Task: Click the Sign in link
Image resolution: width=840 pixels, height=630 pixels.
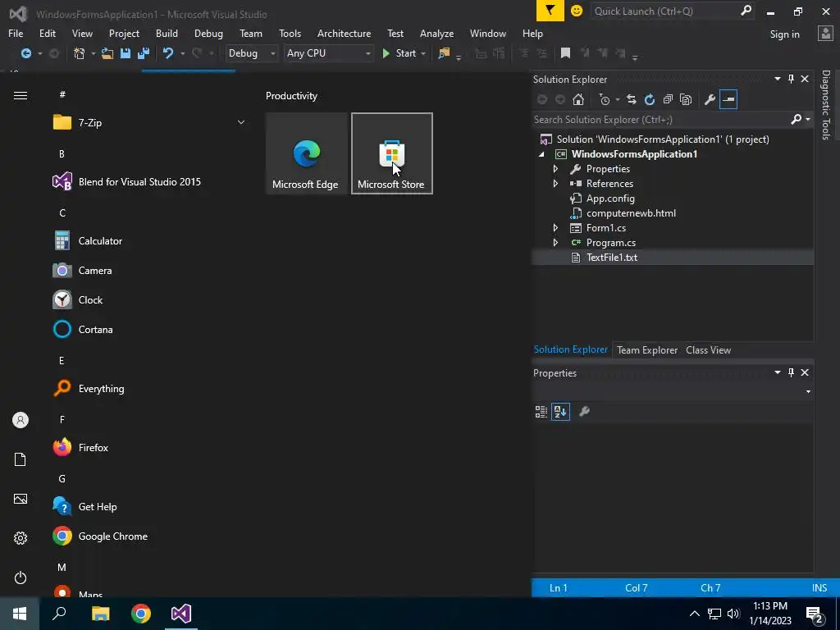Action: click(x=784, y=34)
